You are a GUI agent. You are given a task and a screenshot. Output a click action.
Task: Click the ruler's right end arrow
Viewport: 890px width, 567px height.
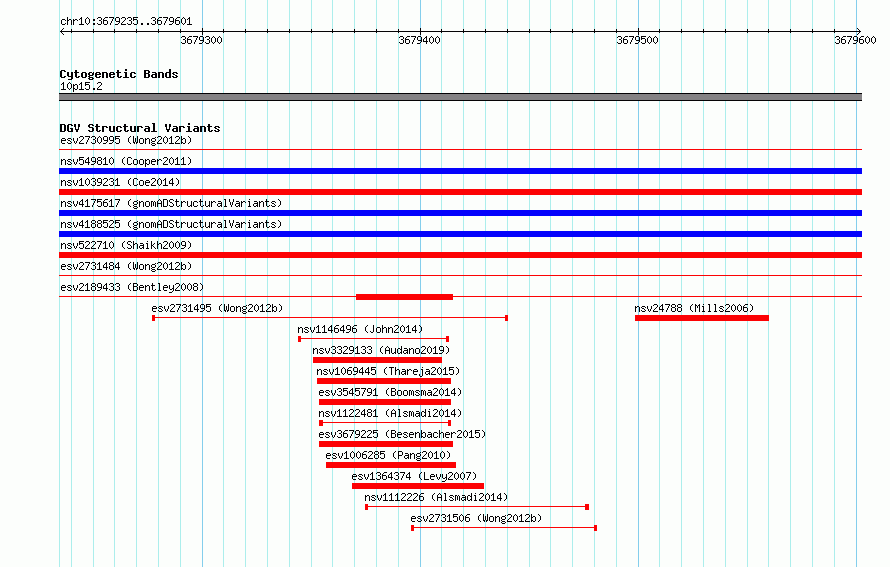(859, 31)
